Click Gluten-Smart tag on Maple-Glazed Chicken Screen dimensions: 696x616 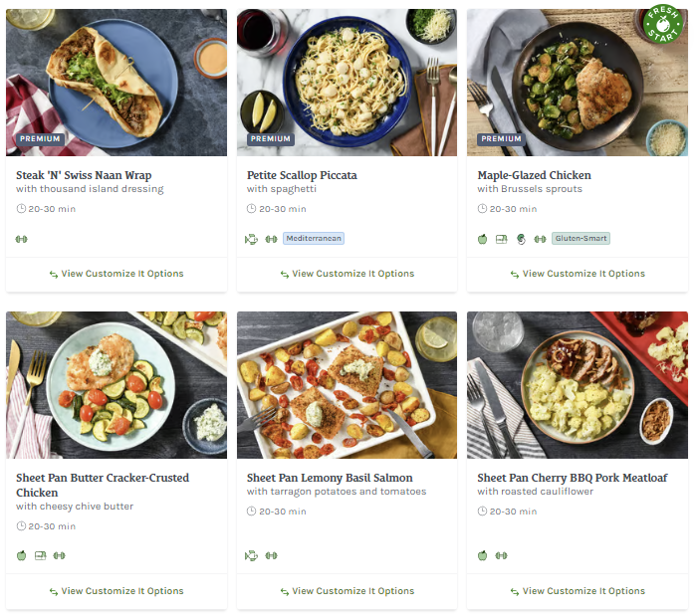[x=580, y=239]
